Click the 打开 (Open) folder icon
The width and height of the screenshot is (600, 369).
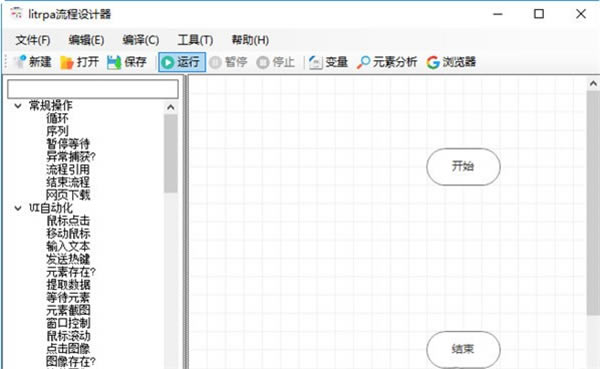[67, 62]
